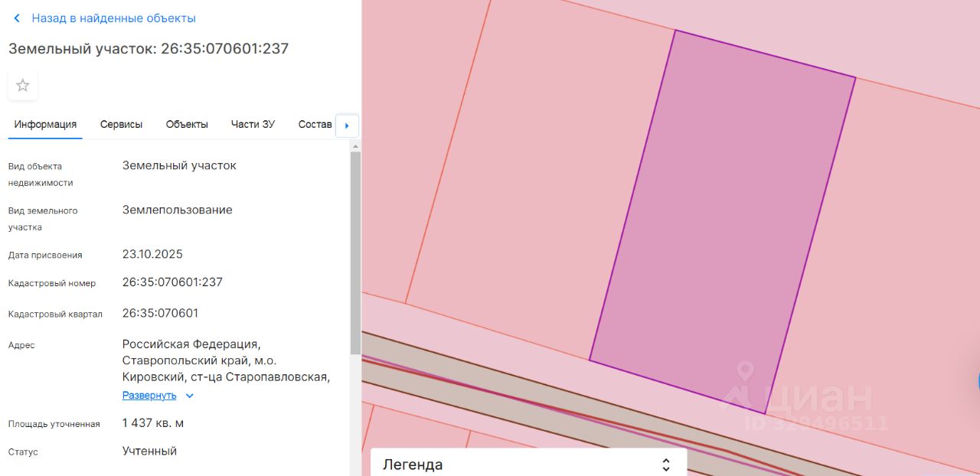Click cadastral number value 26:35:070601:237
The height and width of the screenshot is (476, 980).
[172, 282]
